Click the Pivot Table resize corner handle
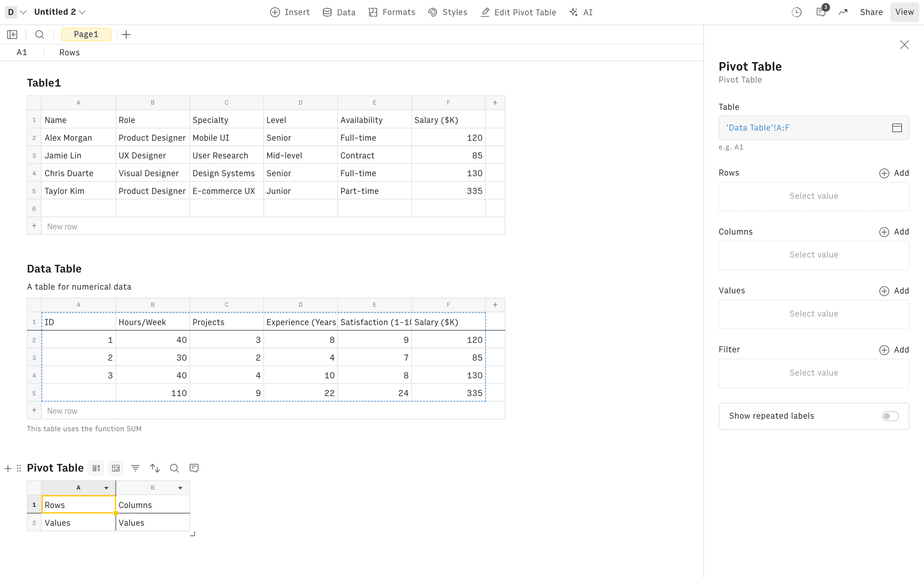The height and width of the screenshot is (578, 924). [x=192, y=534]
